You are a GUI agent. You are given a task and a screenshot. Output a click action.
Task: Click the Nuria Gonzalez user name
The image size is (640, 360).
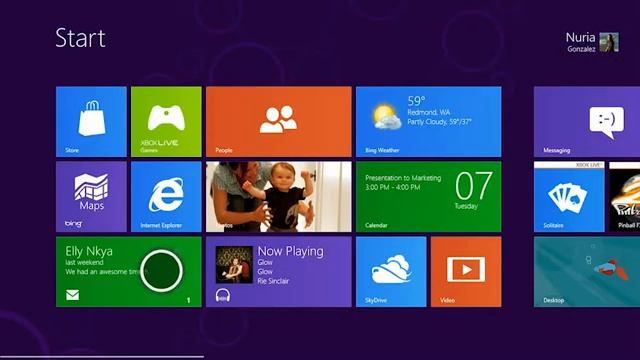click(580, 42)
